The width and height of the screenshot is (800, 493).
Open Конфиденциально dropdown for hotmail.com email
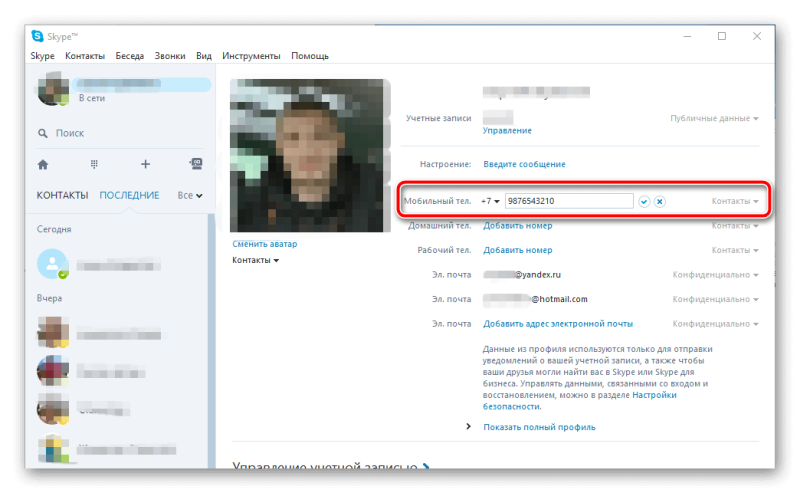pos(715,299)
